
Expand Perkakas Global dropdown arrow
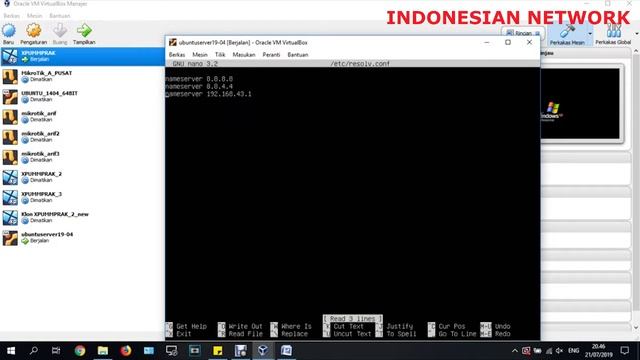(637, 34)
